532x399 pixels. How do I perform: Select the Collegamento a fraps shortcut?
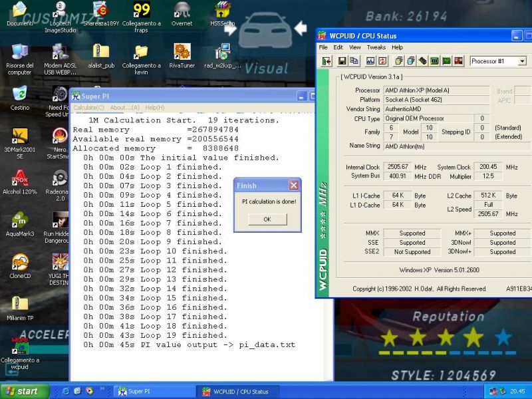(142, 18)
